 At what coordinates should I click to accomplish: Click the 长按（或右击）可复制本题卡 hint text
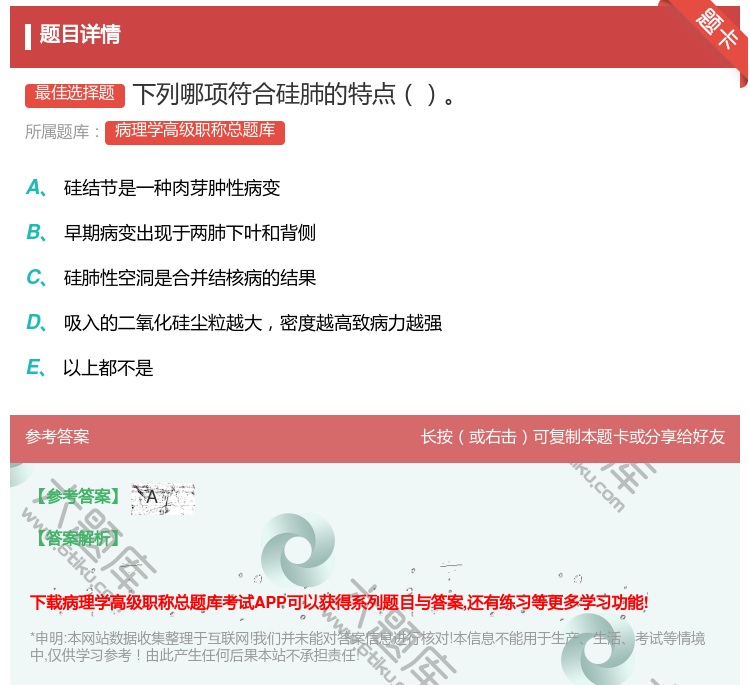(x=573, y=437)
